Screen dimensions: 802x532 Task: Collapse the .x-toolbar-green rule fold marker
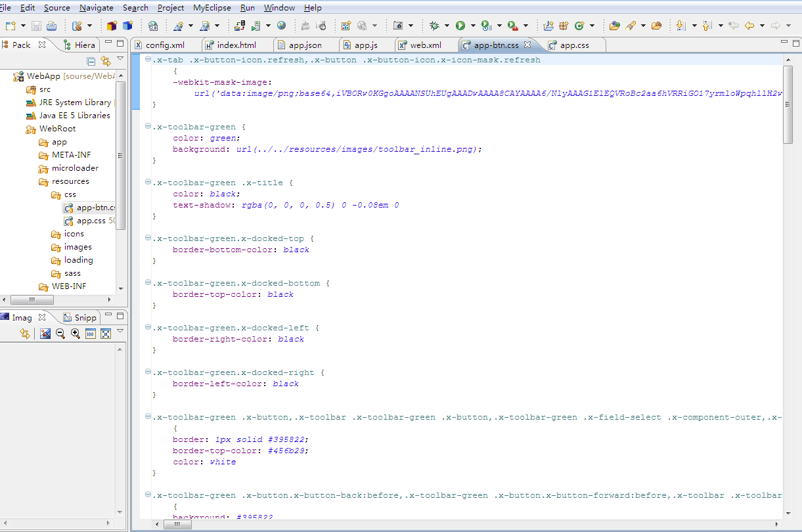pos(148,127)
